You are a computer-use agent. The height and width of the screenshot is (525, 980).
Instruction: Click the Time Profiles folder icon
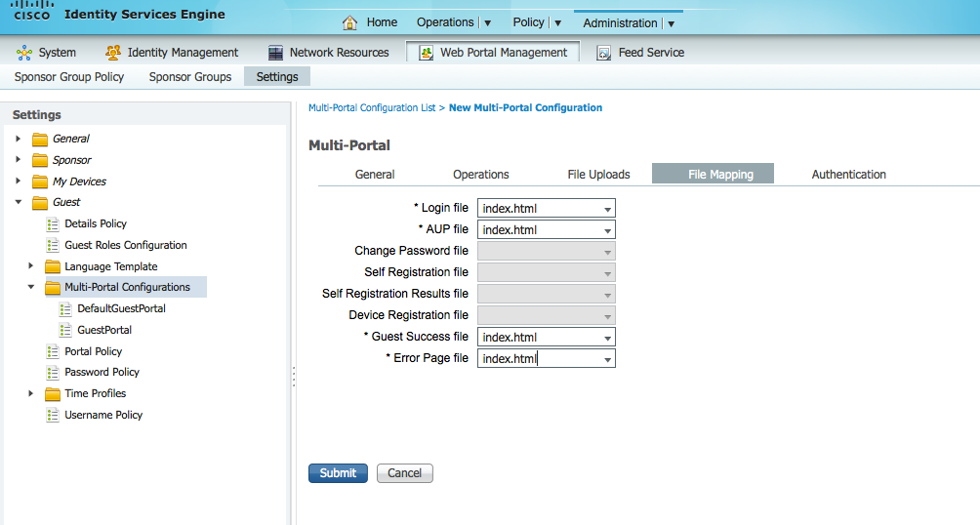[53, 394]
